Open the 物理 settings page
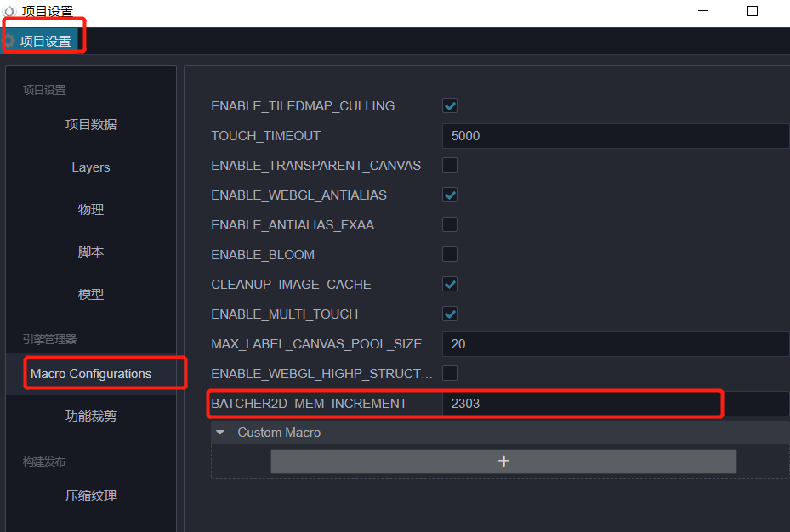 [91, 210]
